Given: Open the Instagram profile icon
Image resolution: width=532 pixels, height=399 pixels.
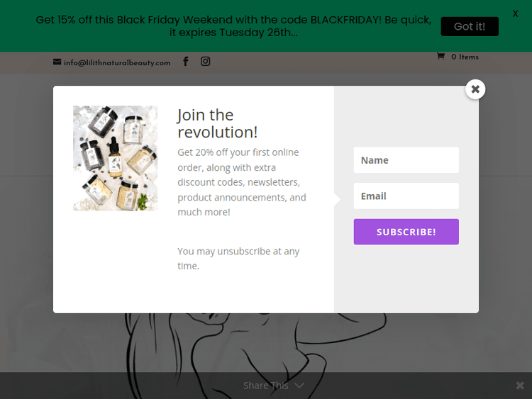Looking at the screenshot, I should [x=205, y=62].
